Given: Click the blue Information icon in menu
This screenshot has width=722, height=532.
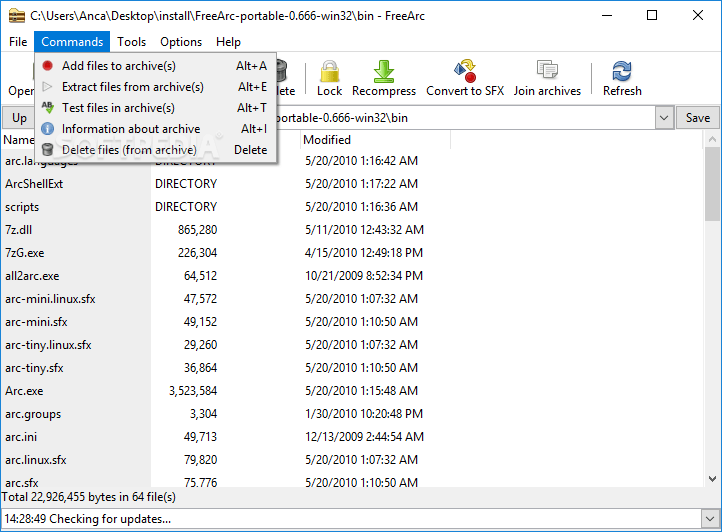Looking at the screenshot, I should (47, 129).
